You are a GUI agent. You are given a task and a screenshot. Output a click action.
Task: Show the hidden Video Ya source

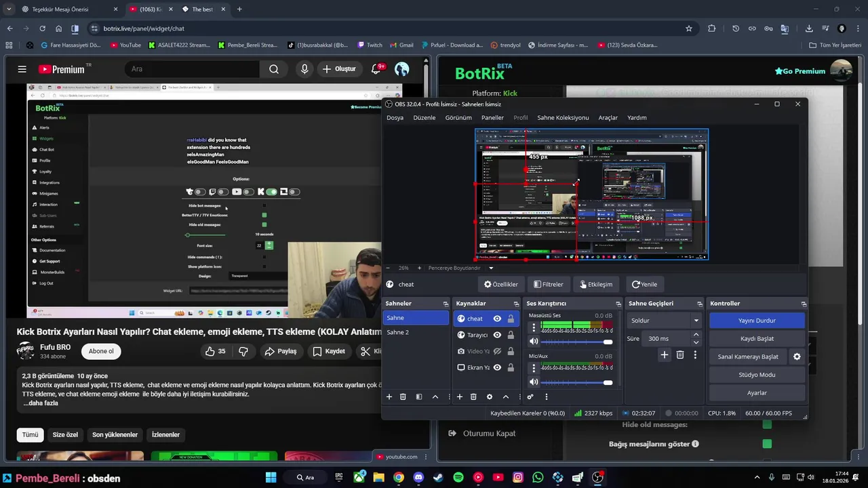(497, 351)
